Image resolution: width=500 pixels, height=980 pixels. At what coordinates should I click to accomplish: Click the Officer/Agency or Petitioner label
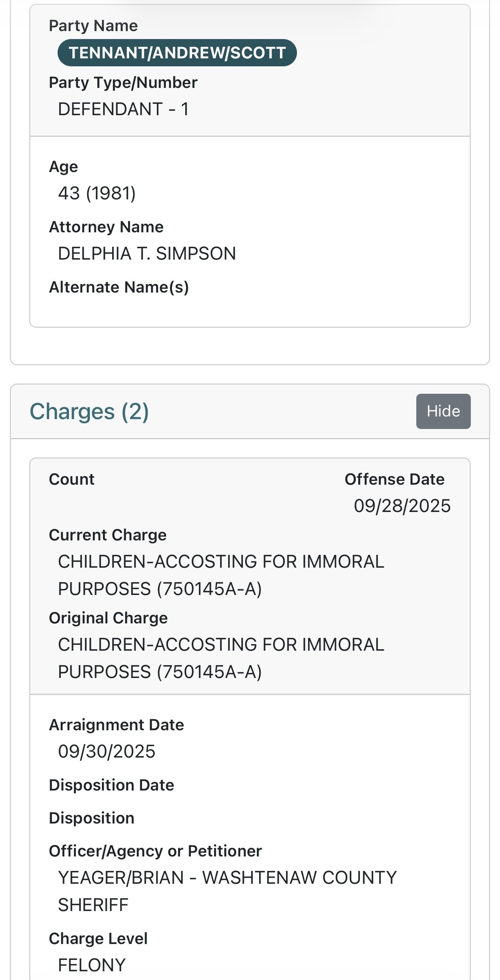tap(155, 851)
